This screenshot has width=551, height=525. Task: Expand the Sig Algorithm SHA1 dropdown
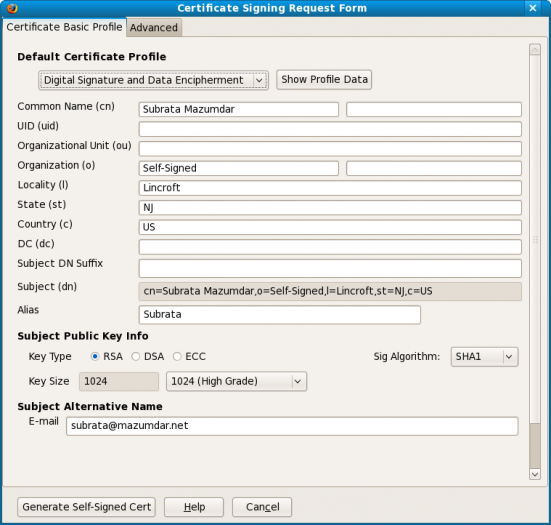[484, 357]
